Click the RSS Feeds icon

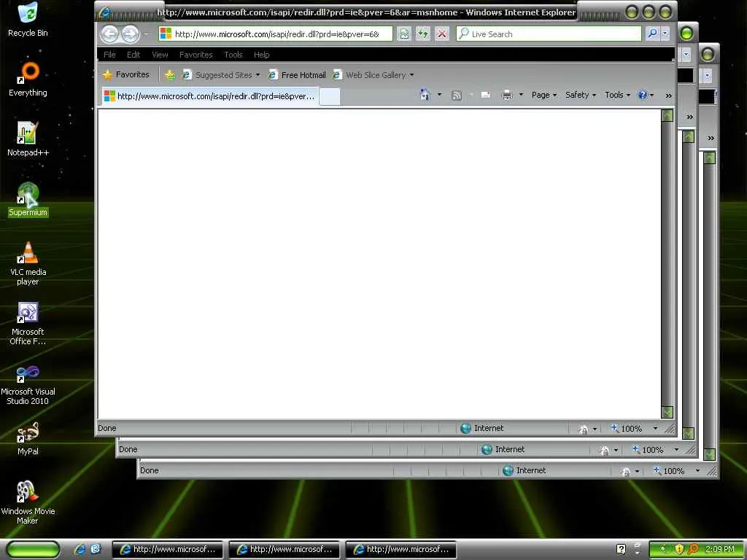[x=457, y=96]
